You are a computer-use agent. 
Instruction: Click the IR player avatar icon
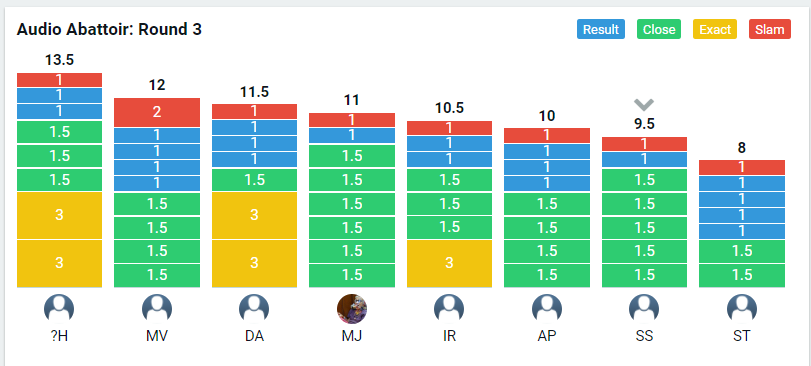pos(449,309)
